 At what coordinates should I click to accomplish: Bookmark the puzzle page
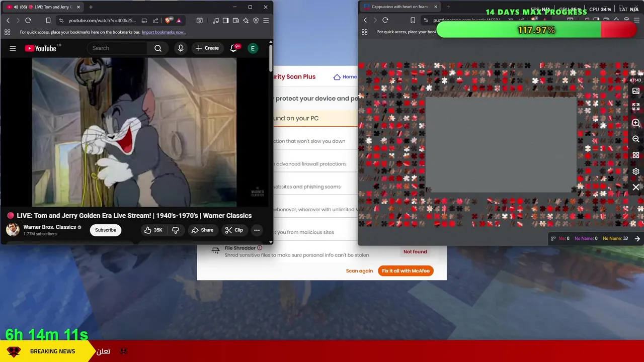pos(413,20)
